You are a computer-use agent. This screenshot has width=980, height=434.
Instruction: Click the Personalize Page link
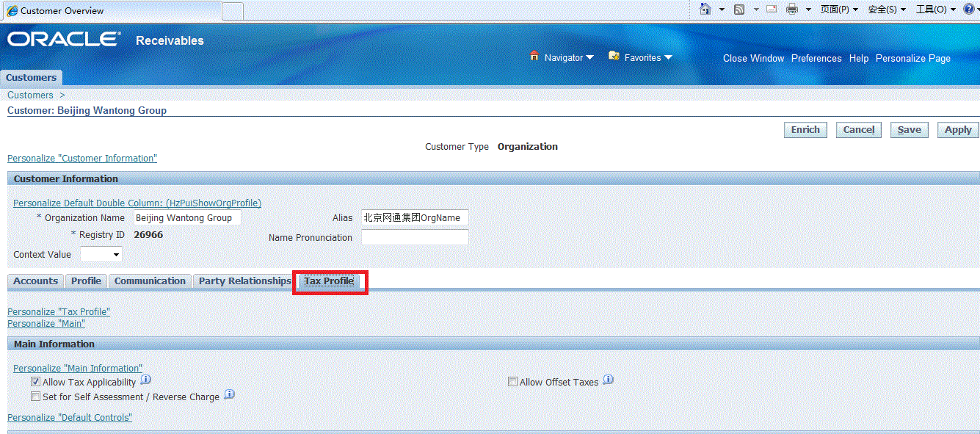tap(913, 58)
